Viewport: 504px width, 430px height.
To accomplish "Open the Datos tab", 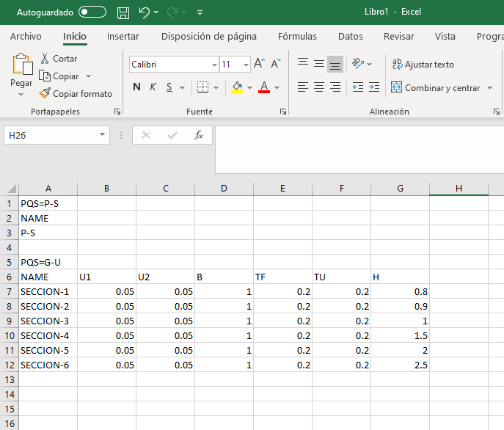I will coord(351,37).
